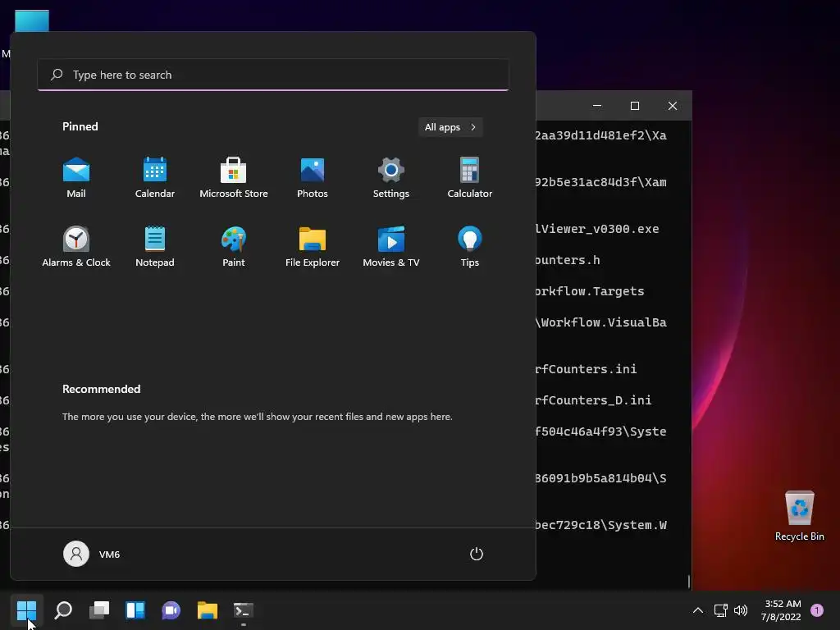Open the network status tray icon
This screenshot has width=840, height=630.
pos(720,609)
